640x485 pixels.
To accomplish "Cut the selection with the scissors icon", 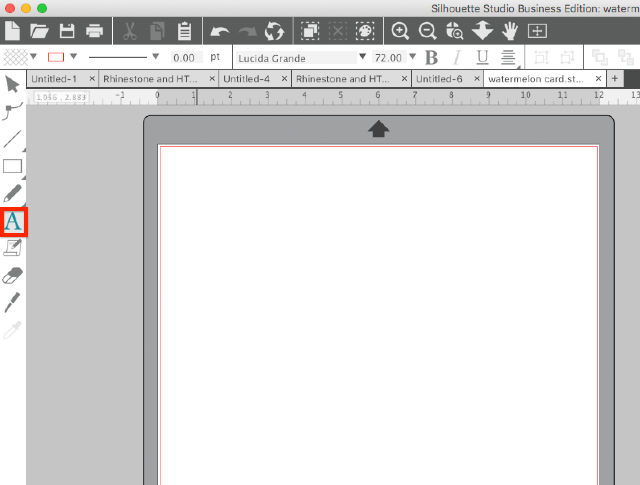I will (129, 31).
